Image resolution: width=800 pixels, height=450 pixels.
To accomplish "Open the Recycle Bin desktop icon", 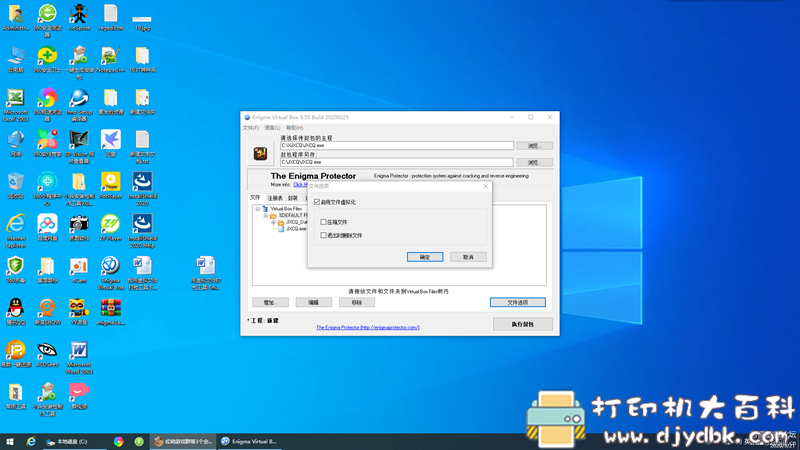I will [16, 186].
